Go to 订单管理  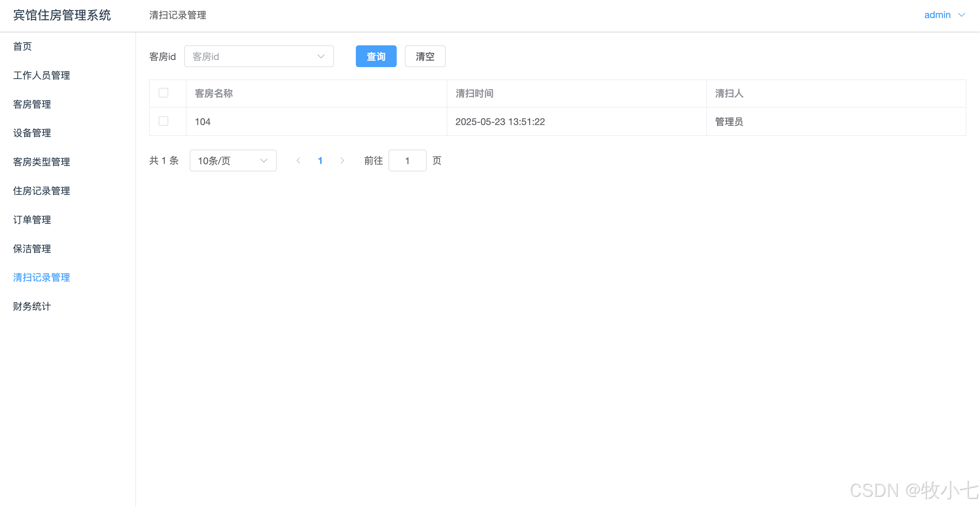coord(32,220)
